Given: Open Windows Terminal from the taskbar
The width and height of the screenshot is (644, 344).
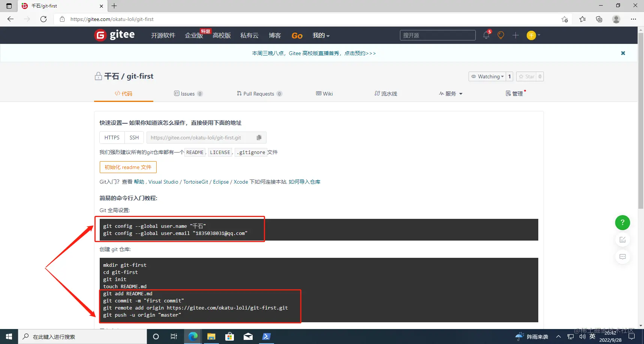Looking at the screenshot, I should click(266, 336).
